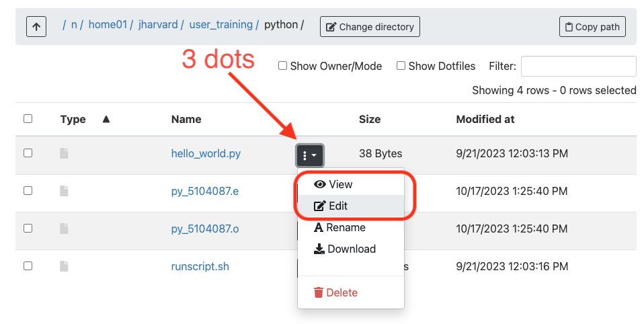Pick Rename from the file menu
644x324 pixels.
pos(339,228)
